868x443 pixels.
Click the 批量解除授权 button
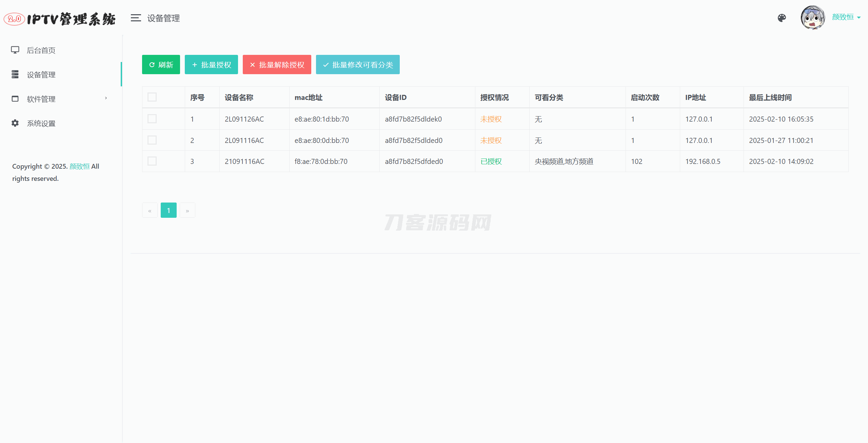(x=277, y=65)
